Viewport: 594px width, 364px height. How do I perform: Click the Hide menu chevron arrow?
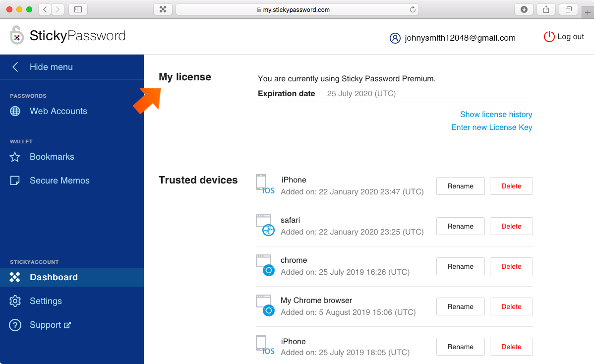coord(15,67)
